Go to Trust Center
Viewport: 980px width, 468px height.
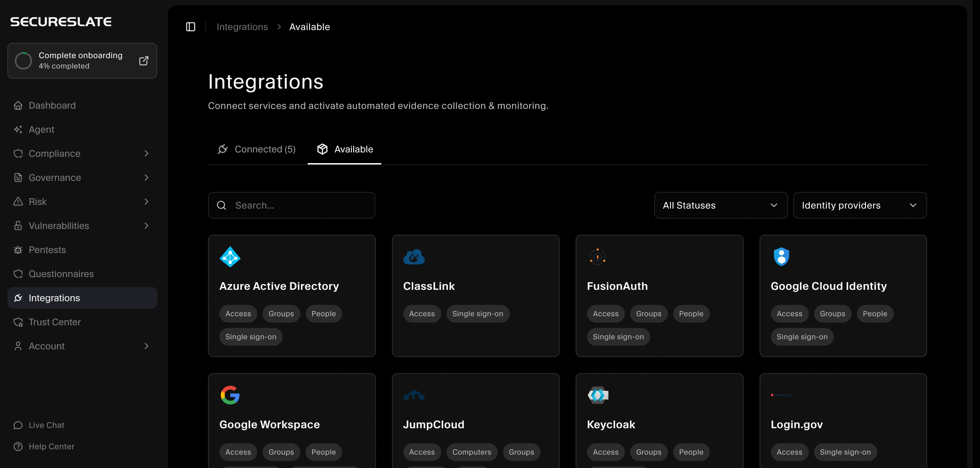click(55, 322)
